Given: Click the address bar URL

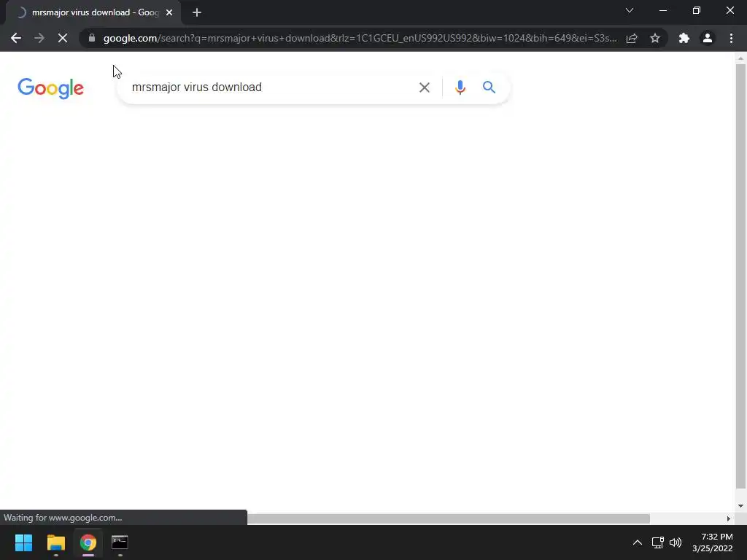Looking at the screenshot, I should pos(360,38).
